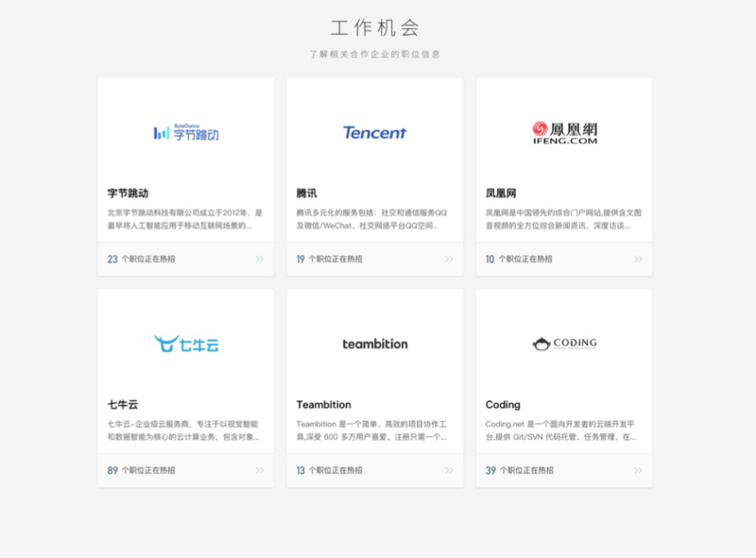Expand 腾讯 jobs via double chevron
Screen dimensions: 756x558
[449, 260]
